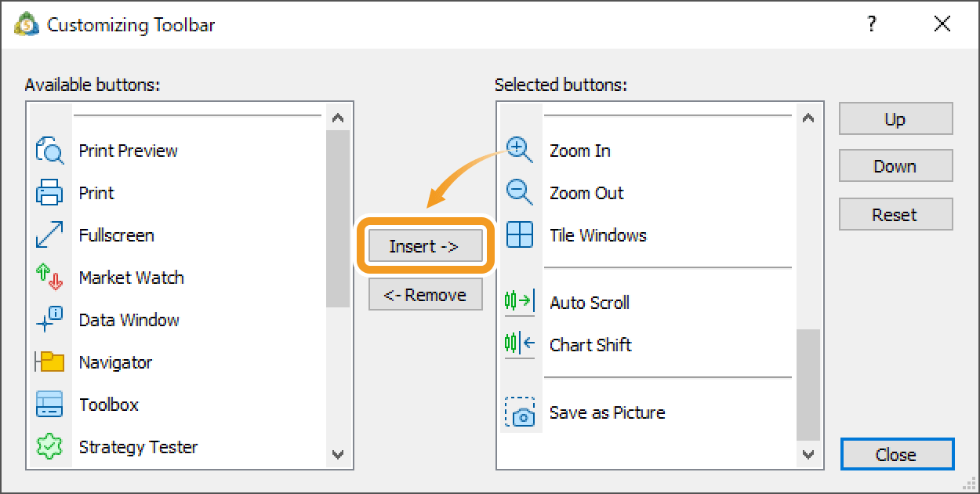This screenshot has width=980, height=494.
Task: Select the "Zoom Out" text entry
Action: pyautogui.click(x=586, y=193)
